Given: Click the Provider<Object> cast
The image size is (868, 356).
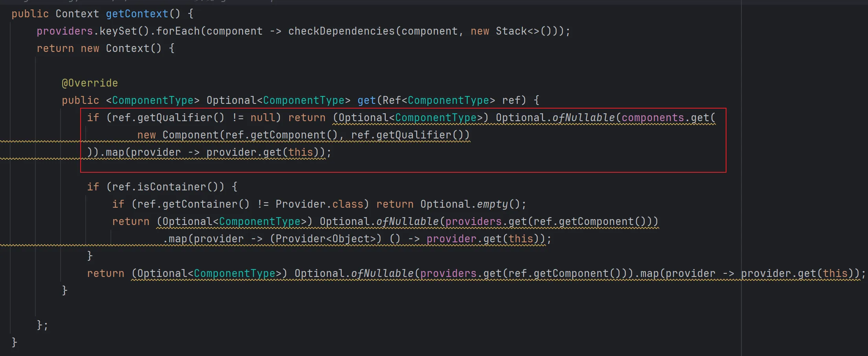Looking at the screenshot, I should click(x=325, y=239).
